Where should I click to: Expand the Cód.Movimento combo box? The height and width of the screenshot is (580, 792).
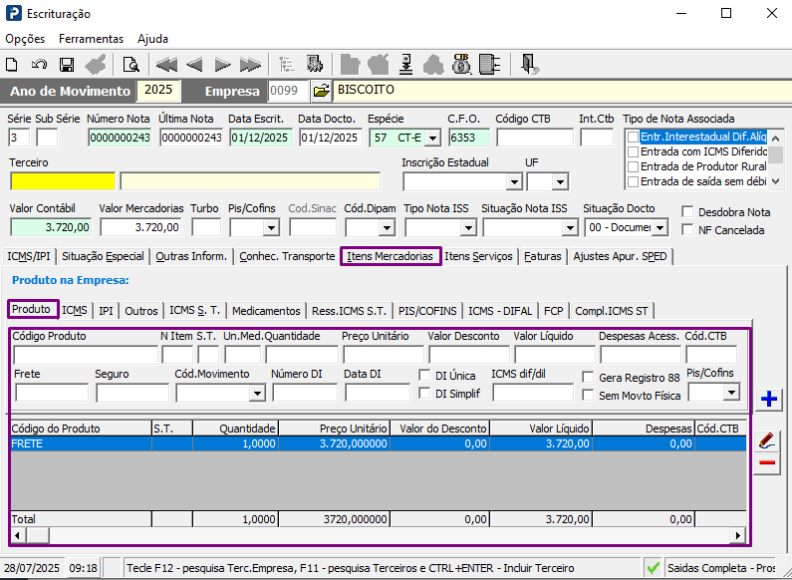point(257,394)
